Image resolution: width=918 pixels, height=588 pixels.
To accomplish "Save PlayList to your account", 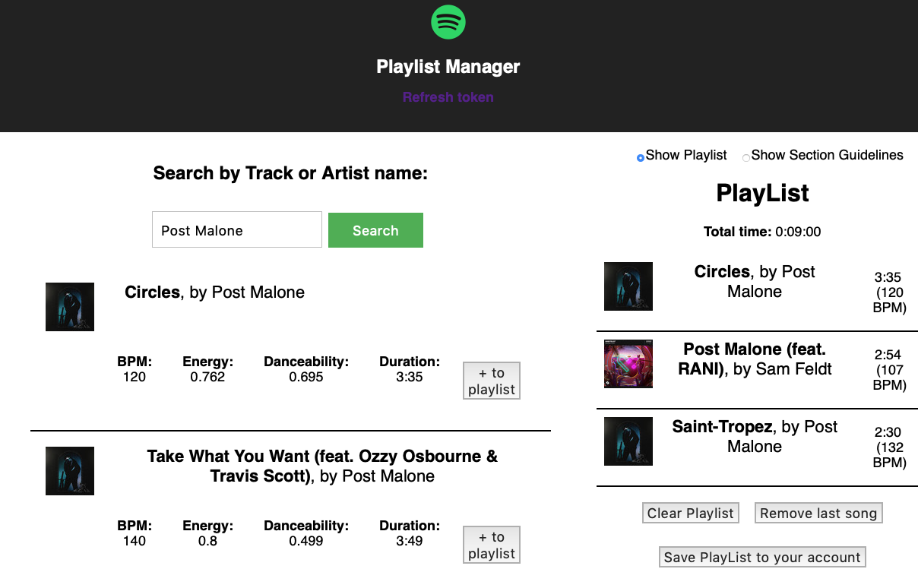I will click(762, 557).
